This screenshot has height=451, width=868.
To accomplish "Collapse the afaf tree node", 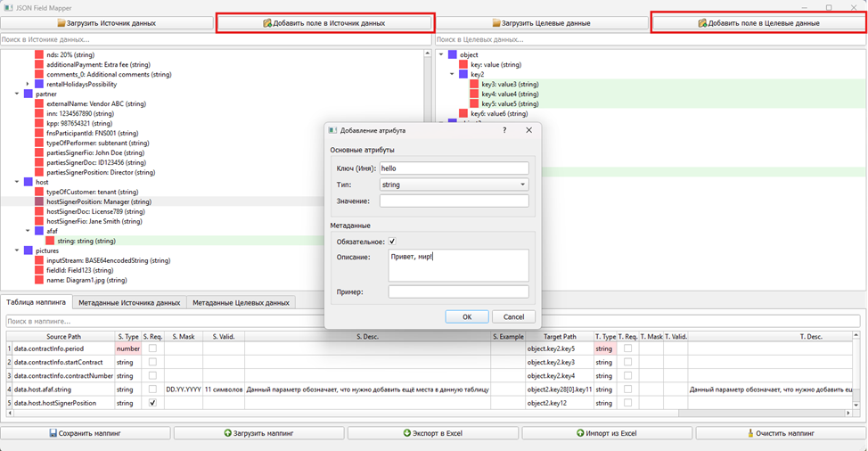I will [29, 231].
